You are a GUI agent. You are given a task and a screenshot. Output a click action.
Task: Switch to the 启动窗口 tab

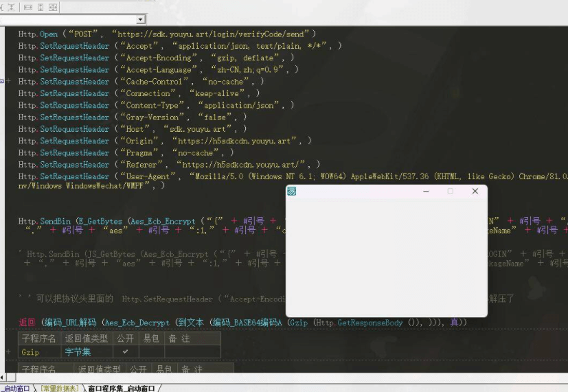pyautogui.click(x=16, y=389)
